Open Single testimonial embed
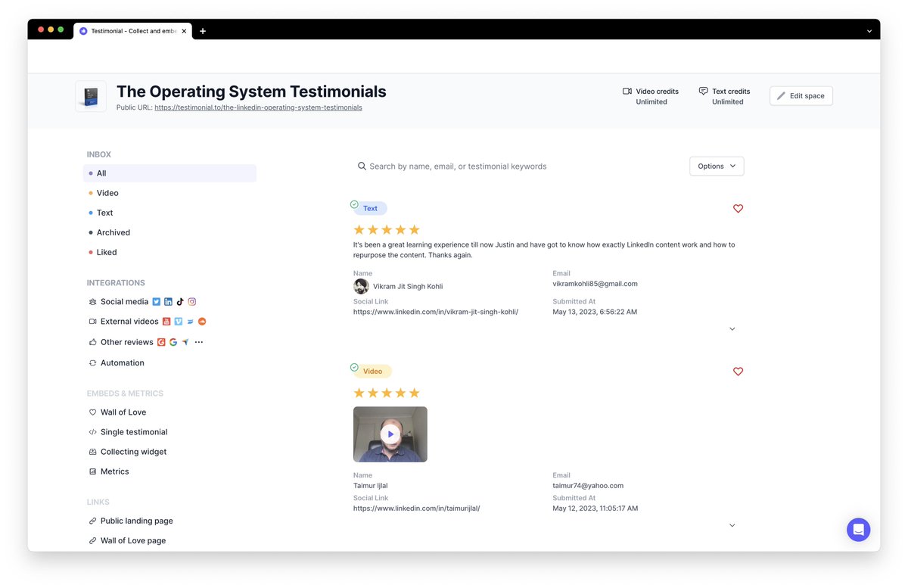This screenshot has height=588, width=908. coord(134,432)
